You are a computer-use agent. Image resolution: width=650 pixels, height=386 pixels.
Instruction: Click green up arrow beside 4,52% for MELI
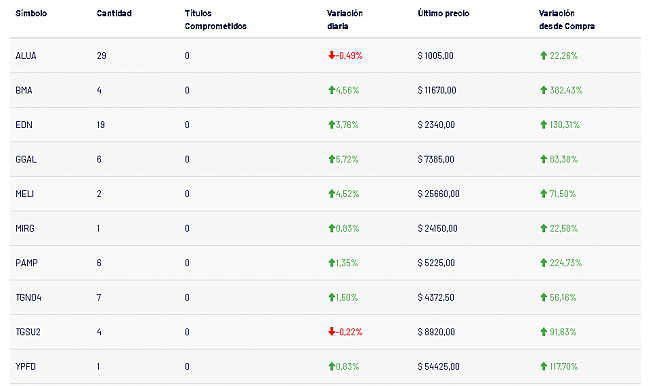click(331, 194)
